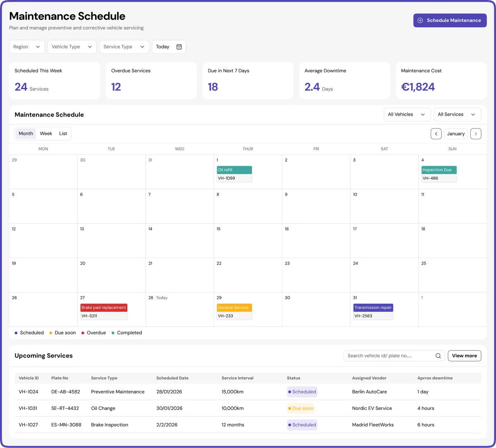Switch to the Week calendar view
496x448 pixels.
coord(46,133)
